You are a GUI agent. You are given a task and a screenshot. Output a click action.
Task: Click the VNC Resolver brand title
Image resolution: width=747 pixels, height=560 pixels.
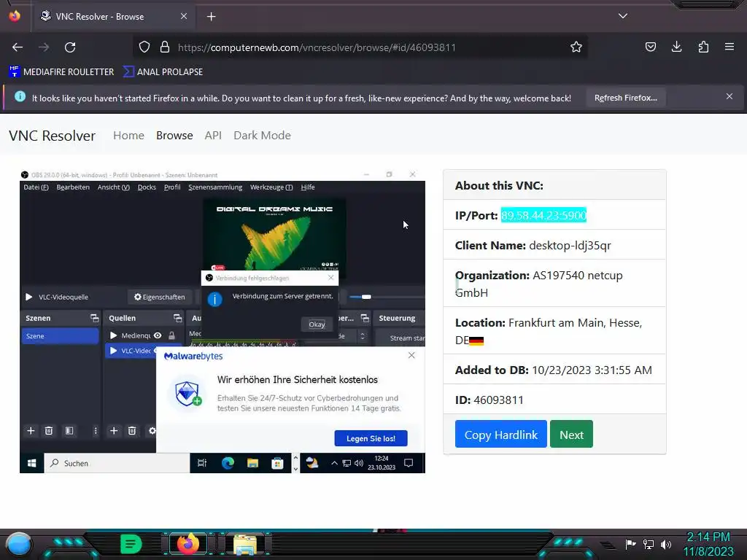[x=52, y=136]
